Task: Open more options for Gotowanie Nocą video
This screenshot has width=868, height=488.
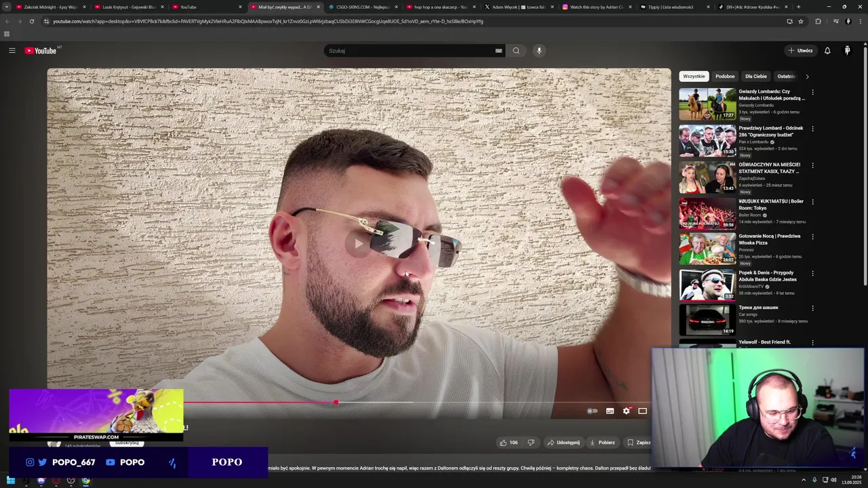Action: 812,237
